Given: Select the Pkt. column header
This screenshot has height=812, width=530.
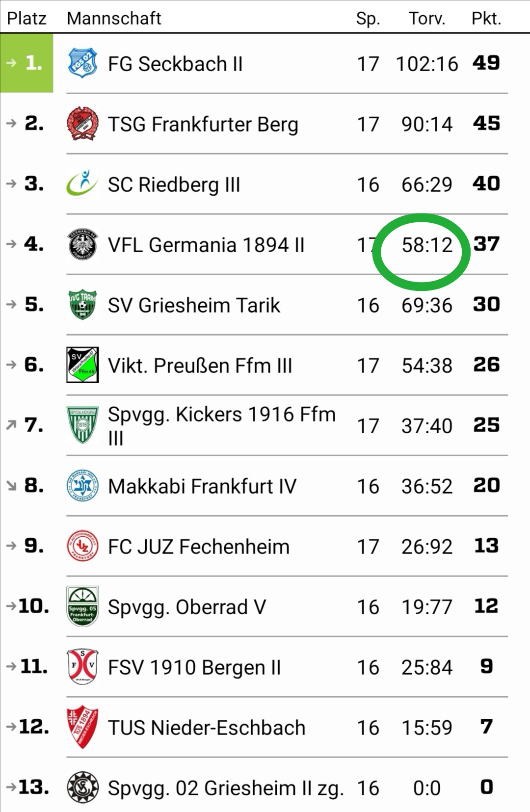Looking at the screenshot, I should (486, 19).
